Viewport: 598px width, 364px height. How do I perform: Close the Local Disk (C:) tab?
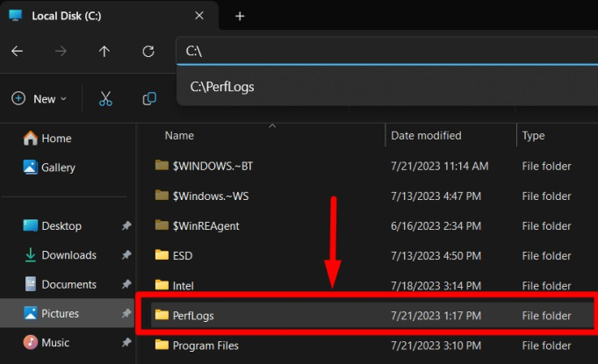pos(200,16)
